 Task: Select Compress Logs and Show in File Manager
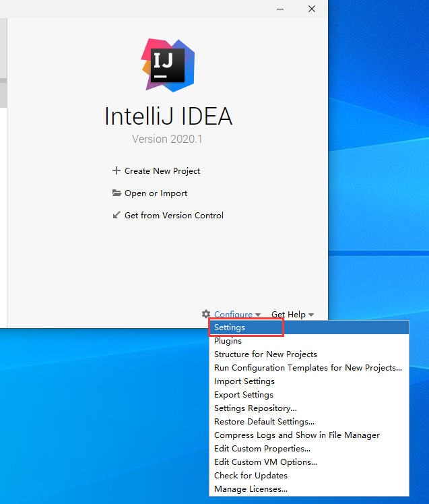pos(309,435)
